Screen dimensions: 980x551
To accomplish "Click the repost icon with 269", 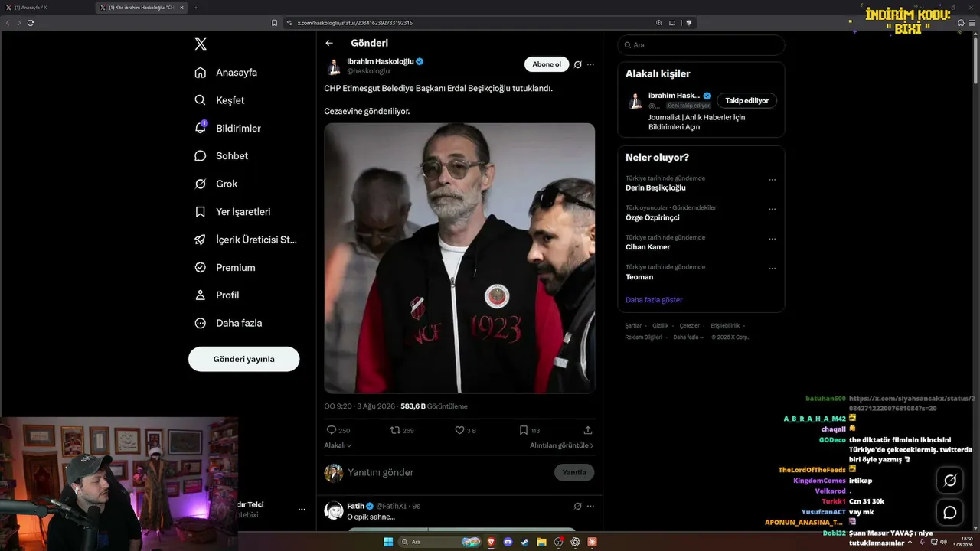I will [x=395, y=430].
